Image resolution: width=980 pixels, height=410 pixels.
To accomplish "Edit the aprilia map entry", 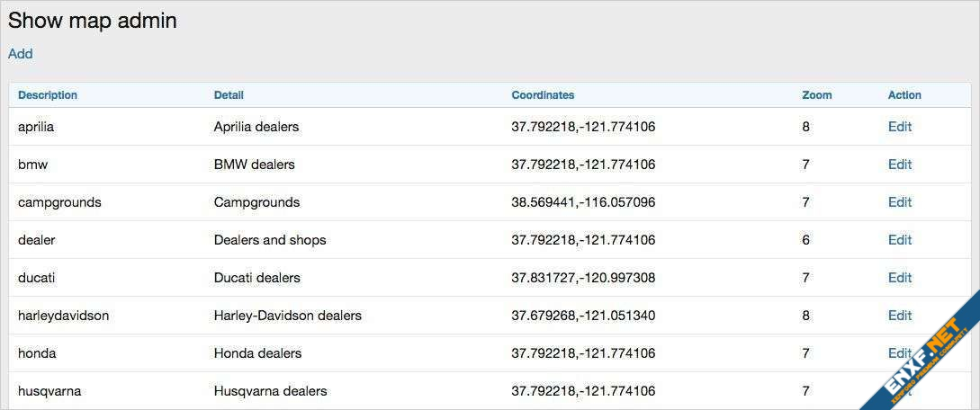I will (x=899, y=127).
